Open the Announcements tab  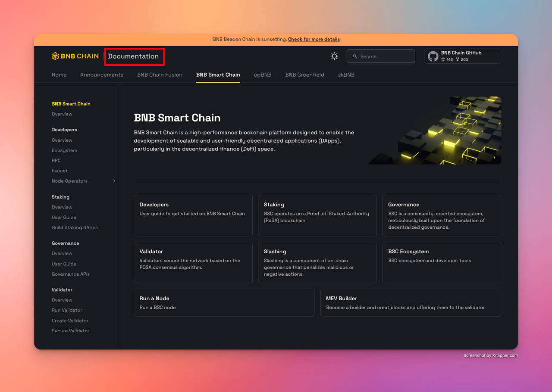tap(102, 75)
